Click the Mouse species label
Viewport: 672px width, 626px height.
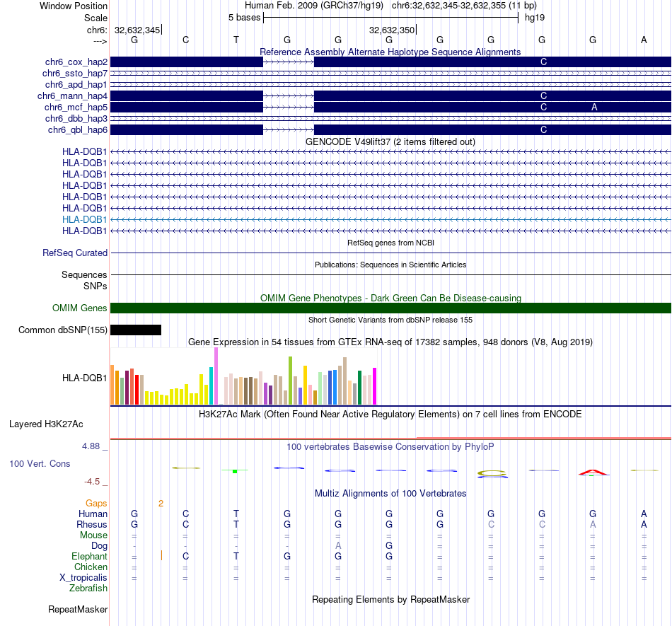click(x=93, y=535)
